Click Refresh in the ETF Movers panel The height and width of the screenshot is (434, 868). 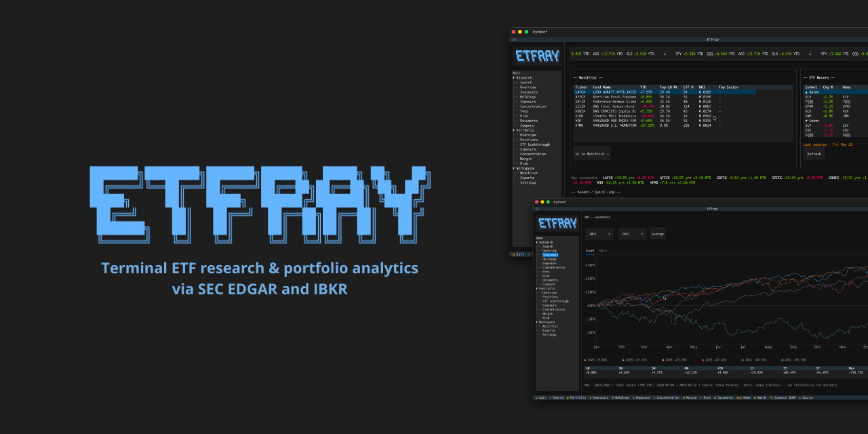pos(814,154)
